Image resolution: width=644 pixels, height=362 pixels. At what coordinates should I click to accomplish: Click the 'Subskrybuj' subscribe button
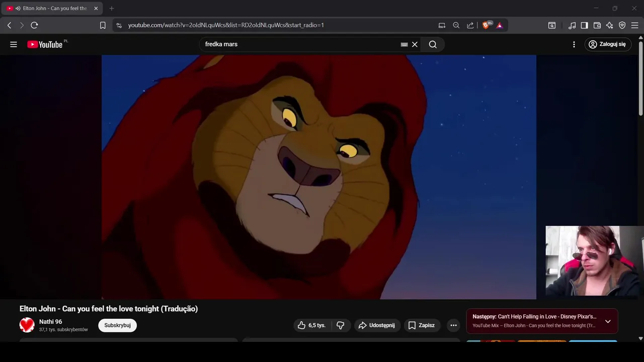117,325
